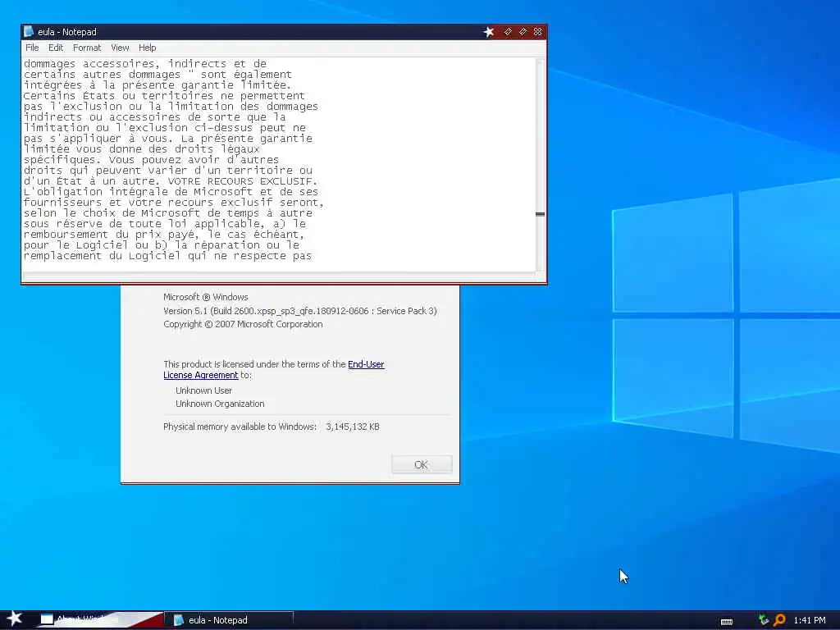Open the star Start button on taskbar
Screen dimensions: 840x630
coord(15,619)
